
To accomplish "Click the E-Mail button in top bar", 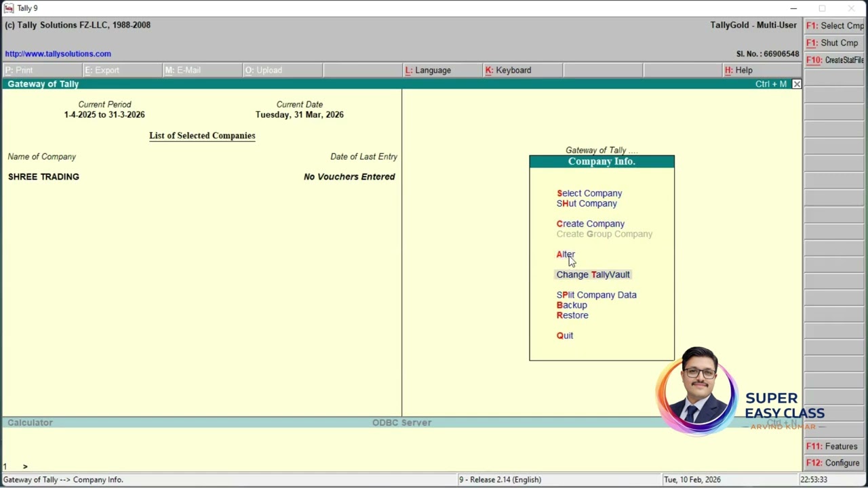I will (202, 70).
